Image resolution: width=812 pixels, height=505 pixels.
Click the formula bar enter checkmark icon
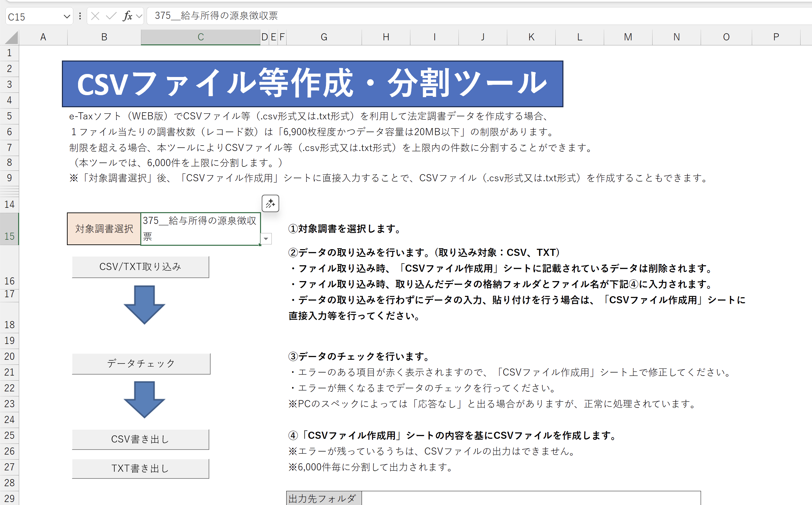(x=111, y=16)
